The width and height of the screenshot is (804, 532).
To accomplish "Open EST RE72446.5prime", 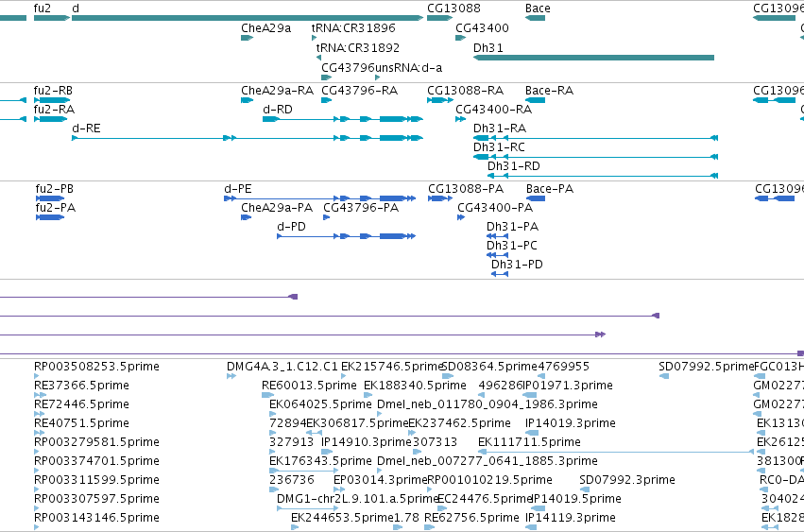I will point(81,404).
